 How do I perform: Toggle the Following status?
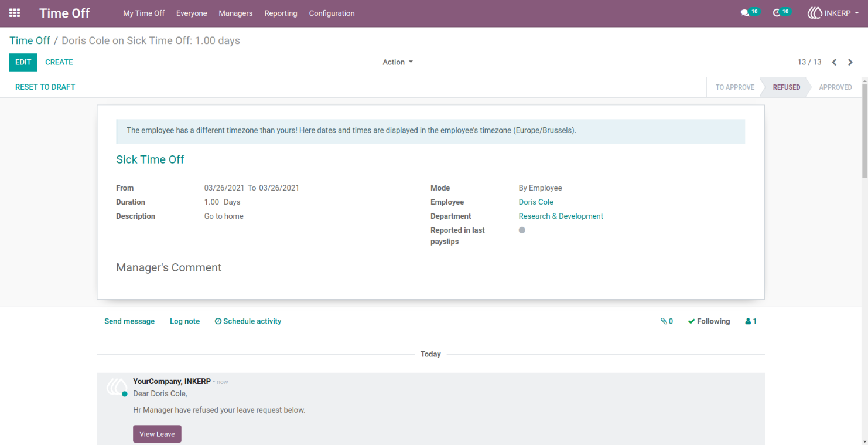(709, 321)
